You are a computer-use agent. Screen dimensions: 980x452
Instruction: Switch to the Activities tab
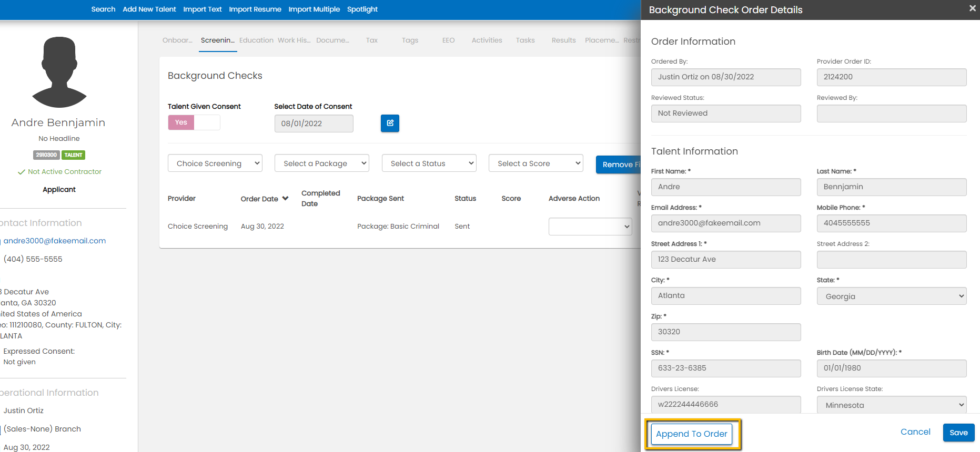tap(487, 40)
